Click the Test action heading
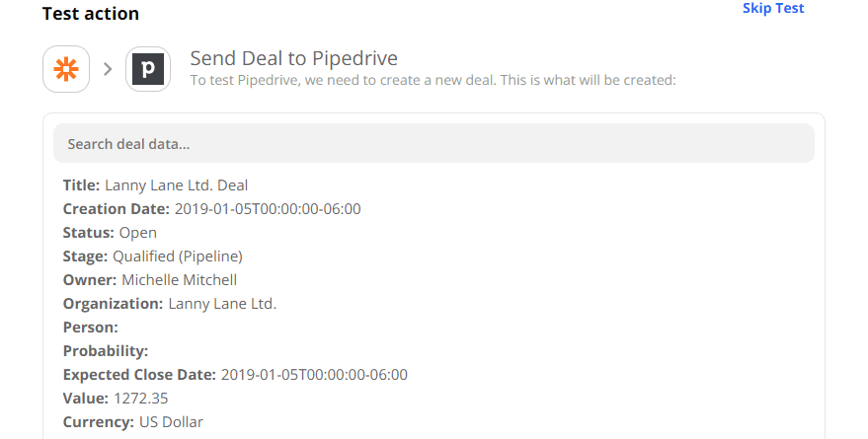This screenshot has width=868, height=439. click(91, 14)
